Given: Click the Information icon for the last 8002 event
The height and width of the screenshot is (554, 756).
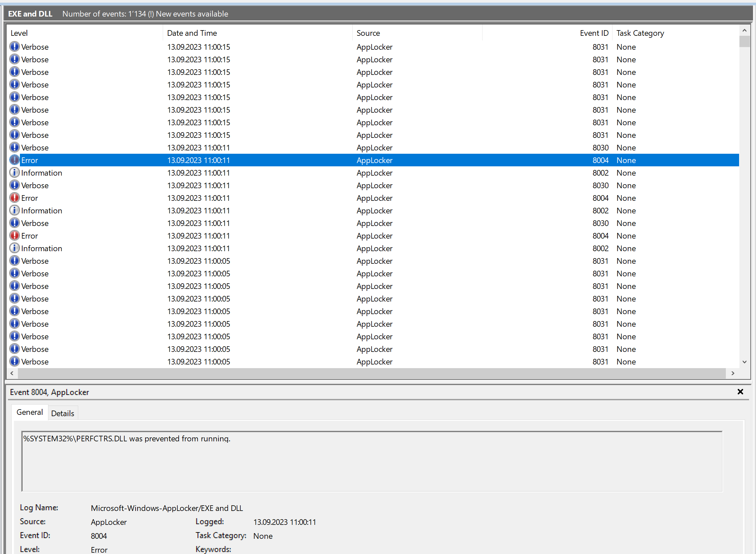Looking at the screenshot, I should tap(14, 248).
